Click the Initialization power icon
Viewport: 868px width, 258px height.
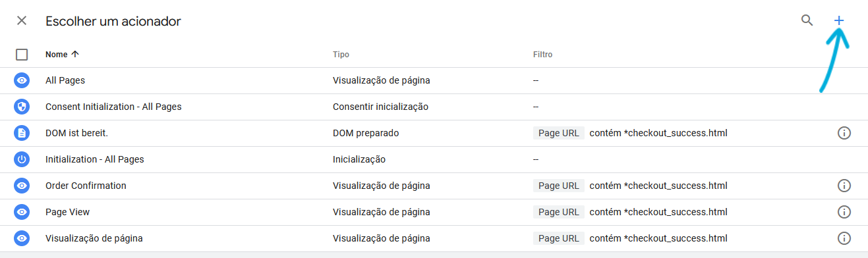pos(22,159)
